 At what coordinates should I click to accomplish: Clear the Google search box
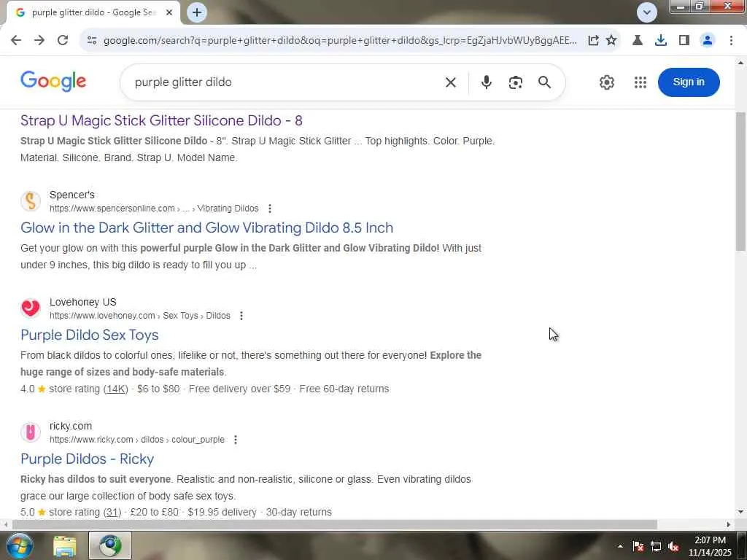(451, 82)
